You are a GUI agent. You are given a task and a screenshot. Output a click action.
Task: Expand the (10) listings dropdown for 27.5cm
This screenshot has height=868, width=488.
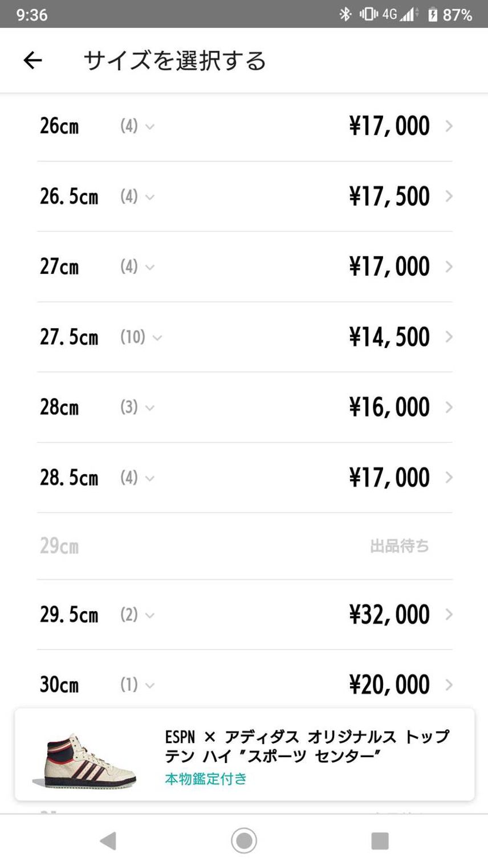pyautogui.click(x=141, y=337)
